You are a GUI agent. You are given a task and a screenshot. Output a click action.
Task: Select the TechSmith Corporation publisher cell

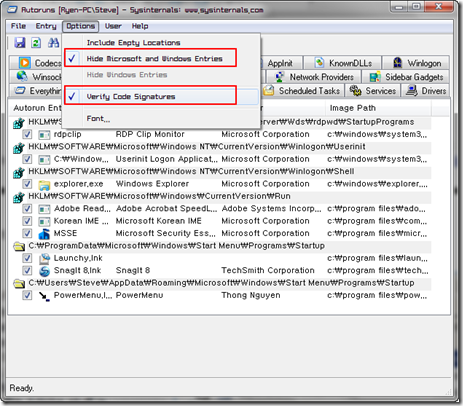click(268, 270)
